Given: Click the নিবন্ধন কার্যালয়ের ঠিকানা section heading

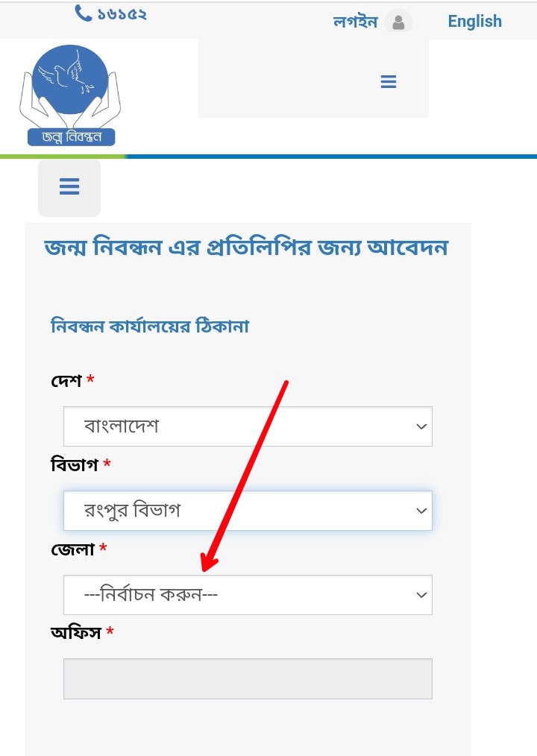Looking at the screenshot, I should tap(150, 327).
